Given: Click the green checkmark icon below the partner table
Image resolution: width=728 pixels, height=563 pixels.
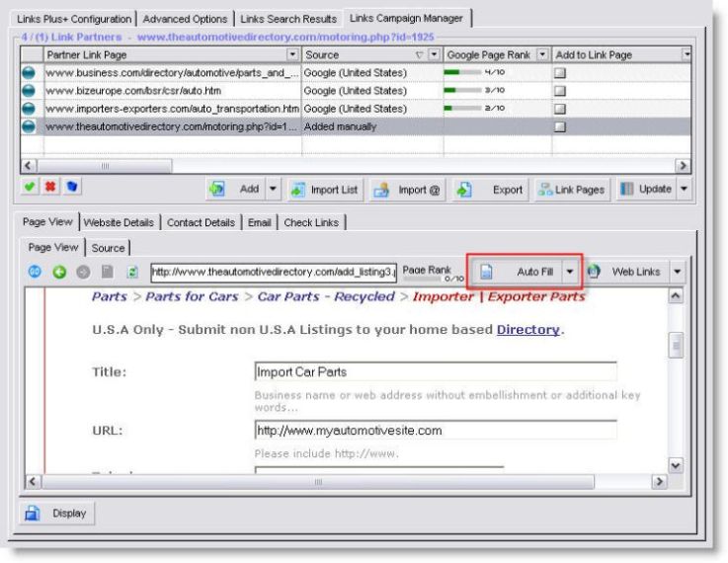Looking at the screenshot, I should [30, 187].
